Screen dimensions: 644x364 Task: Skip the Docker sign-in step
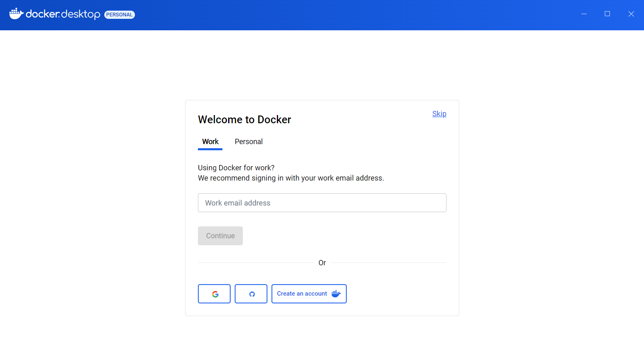(439, 114)
